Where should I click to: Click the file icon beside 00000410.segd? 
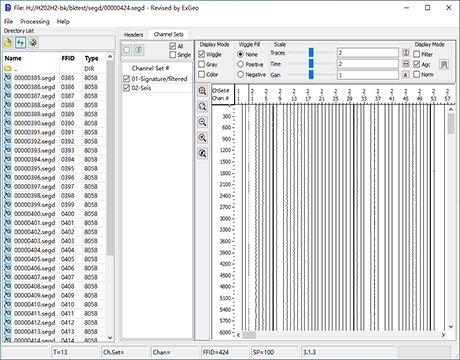pos(8,304)
